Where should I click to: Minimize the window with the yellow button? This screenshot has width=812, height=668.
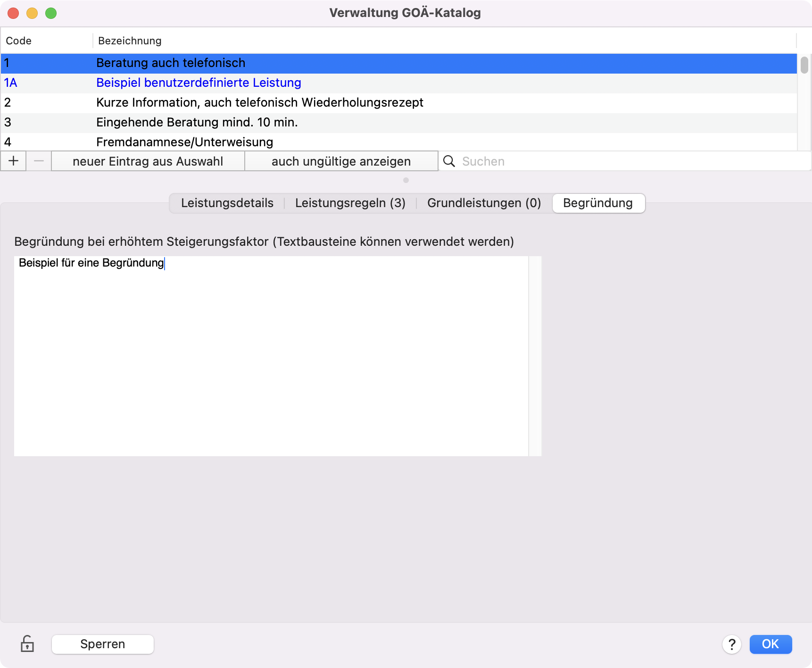coord(32,13)
